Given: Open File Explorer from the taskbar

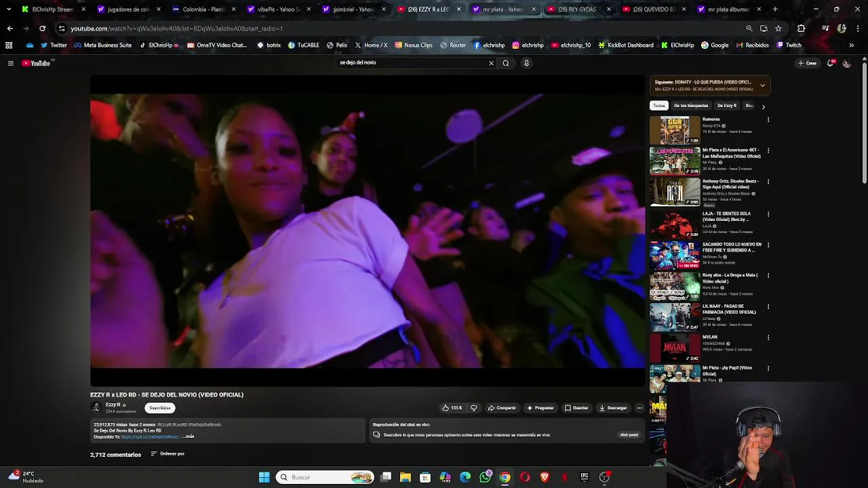Looking at the screenshot, I should tap(406, 477).
